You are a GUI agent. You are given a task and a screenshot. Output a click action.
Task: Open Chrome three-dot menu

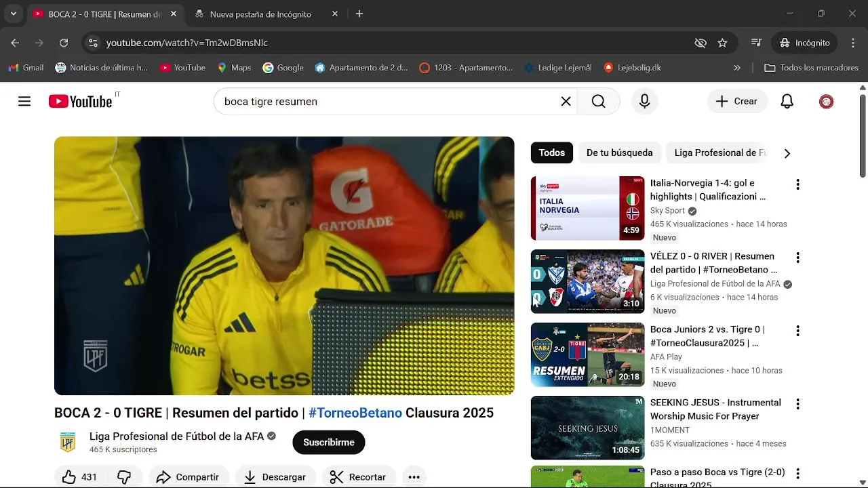point(853,43)
